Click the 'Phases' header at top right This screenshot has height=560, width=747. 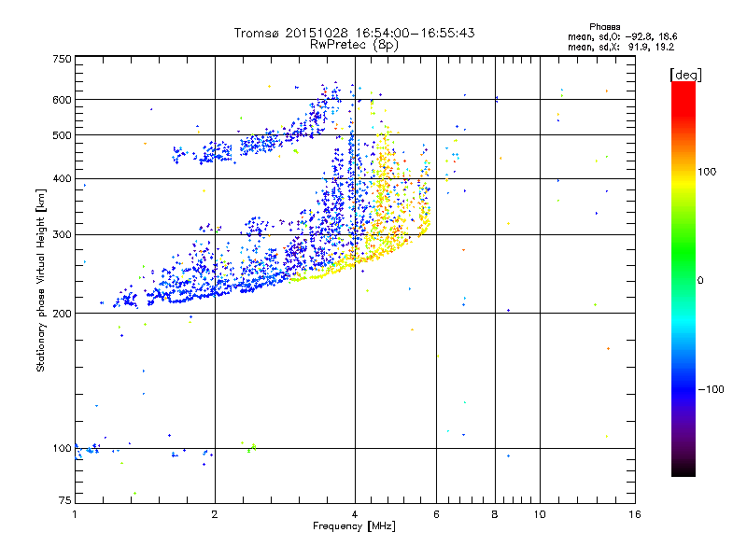click(x=604, y=27)
